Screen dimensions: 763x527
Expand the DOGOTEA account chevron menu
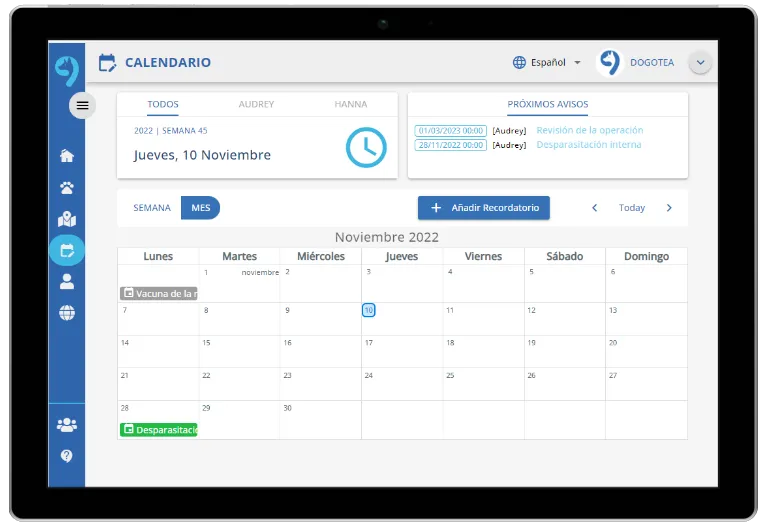tap(700, 62)
